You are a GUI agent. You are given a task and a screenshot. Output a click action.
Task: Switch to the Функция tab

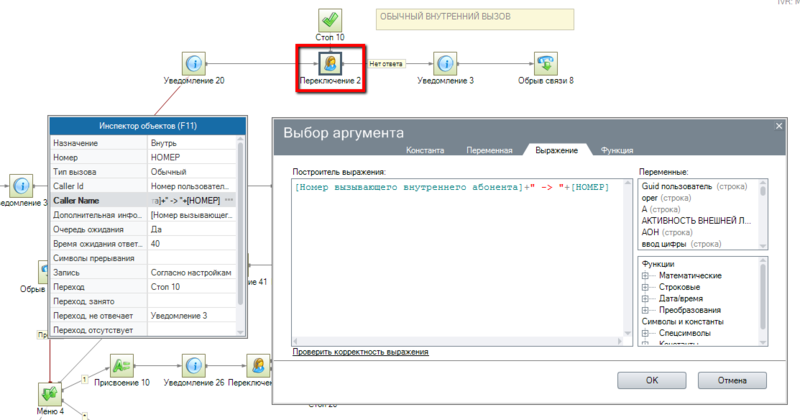click(617, 150)
